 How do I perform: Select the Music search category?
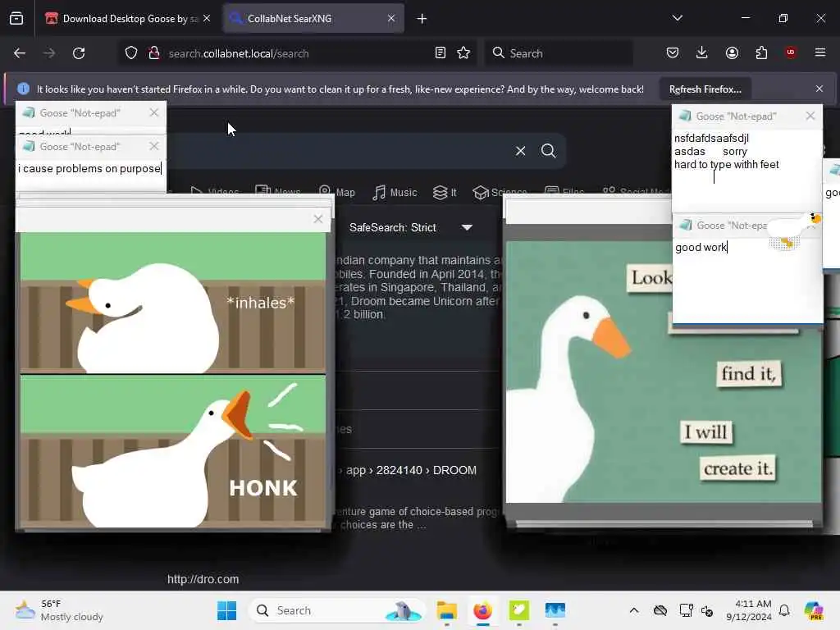(395, 192)
